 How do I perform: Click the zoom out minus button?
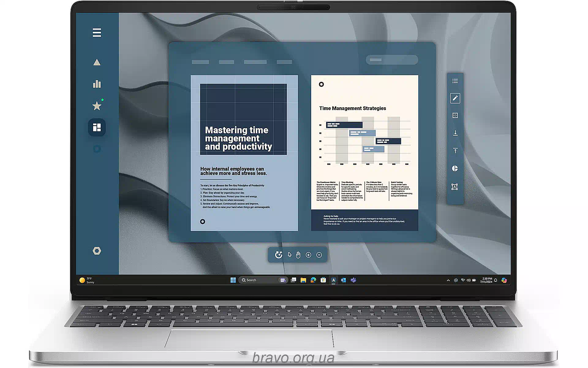pyautogui.click(x=319, y=255)
